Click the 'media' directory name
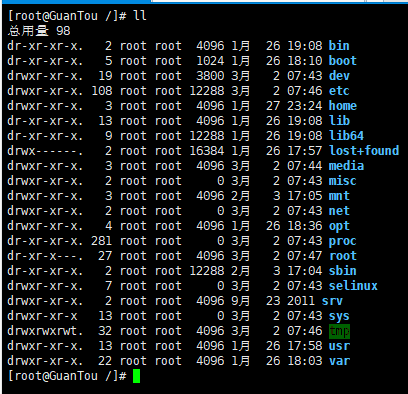The height and width of the screenshot is (394, 408). [346, 166]
